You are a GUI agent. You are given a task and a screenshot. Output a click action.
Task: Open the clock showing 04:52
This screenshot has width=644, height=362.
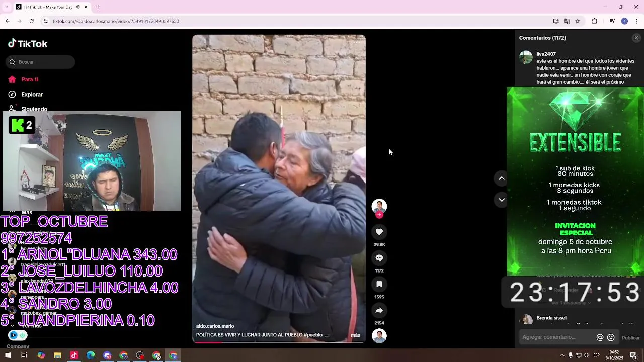(x=614, y=355)
